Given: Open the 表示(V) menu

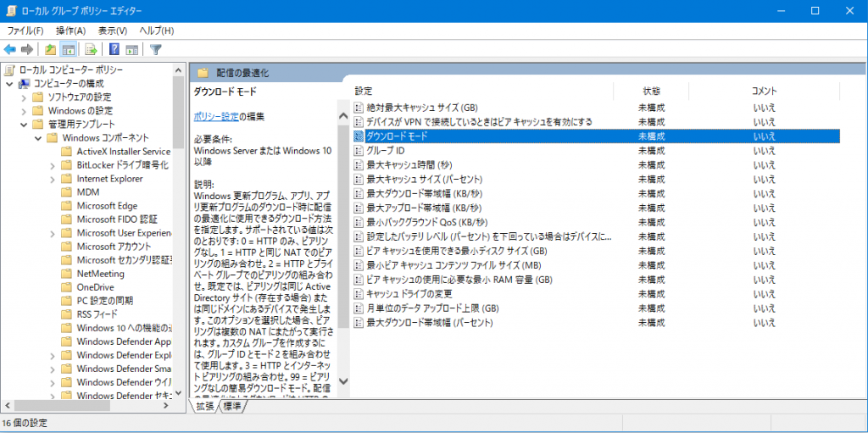Looking at the screenshot, I should (x=113, y=31).
